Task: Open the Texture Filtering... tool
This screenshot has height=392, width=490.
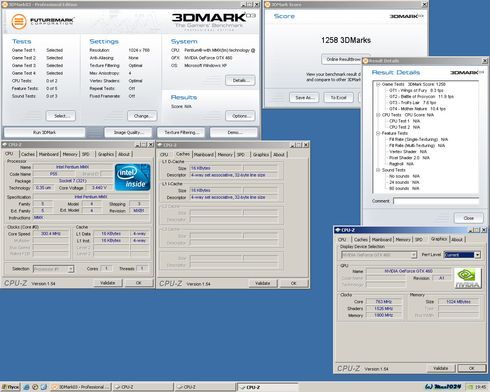Action: tap(182, 132)
